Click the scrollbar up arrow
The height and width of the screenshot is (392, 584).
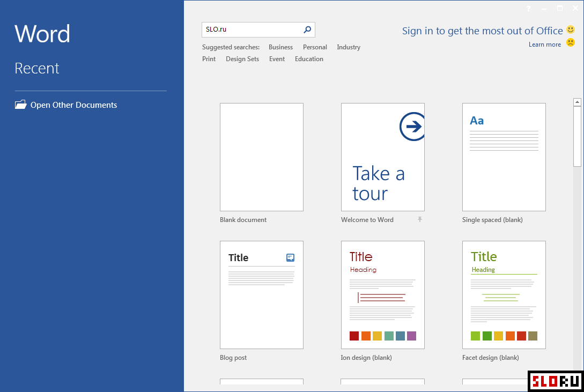(x=577, y=102)
